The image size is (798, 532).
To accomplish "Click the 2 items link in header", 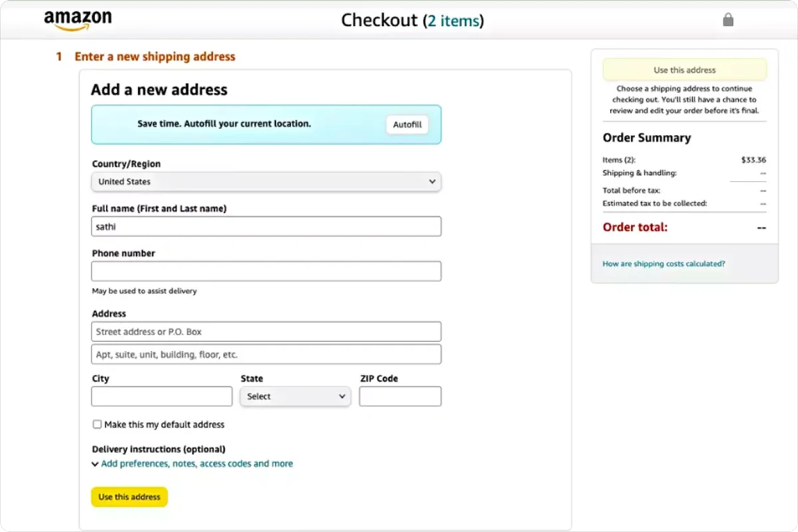I will 453,21.
